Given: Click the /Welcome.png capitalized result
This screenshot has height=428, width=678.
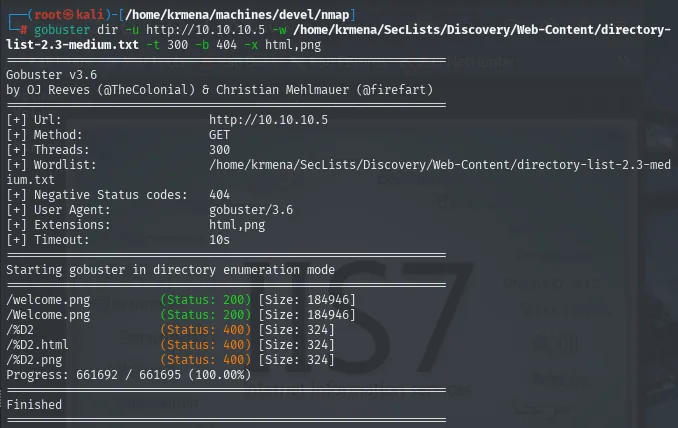Looking at the screenshot, I should click(x=48, y=315).
